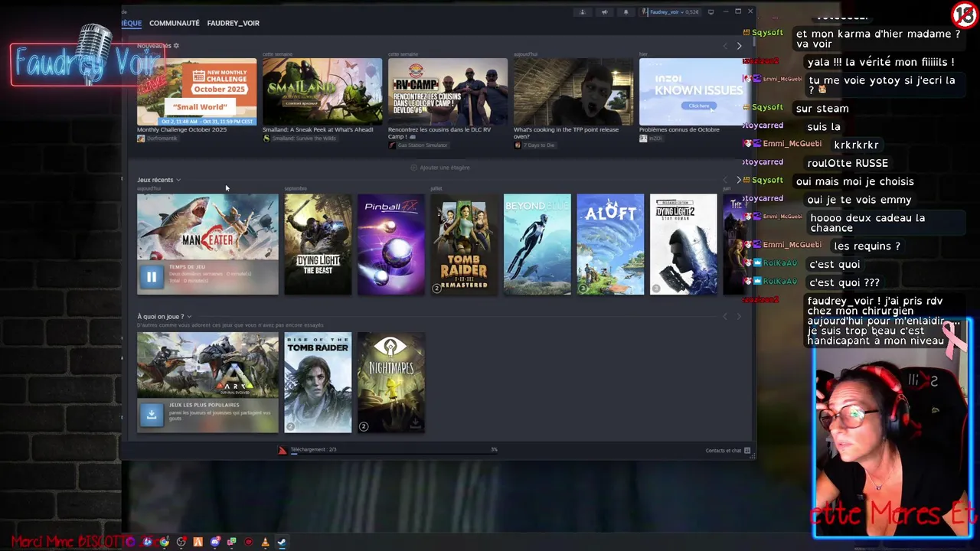This screenshot has height=551, width=980.
Task: Switch to Big Picture mode monitor icon
Action: point(710,12)
